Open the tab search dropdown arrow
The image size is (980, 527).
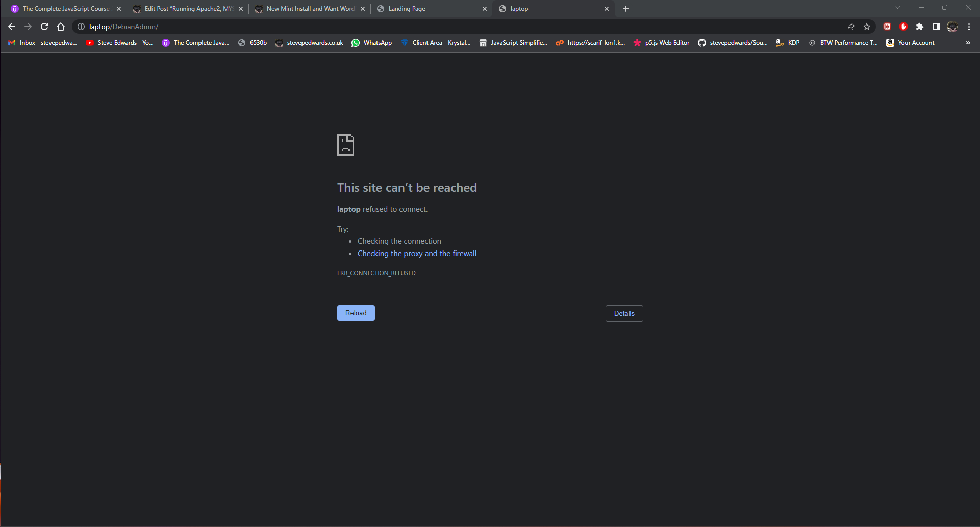898,8
